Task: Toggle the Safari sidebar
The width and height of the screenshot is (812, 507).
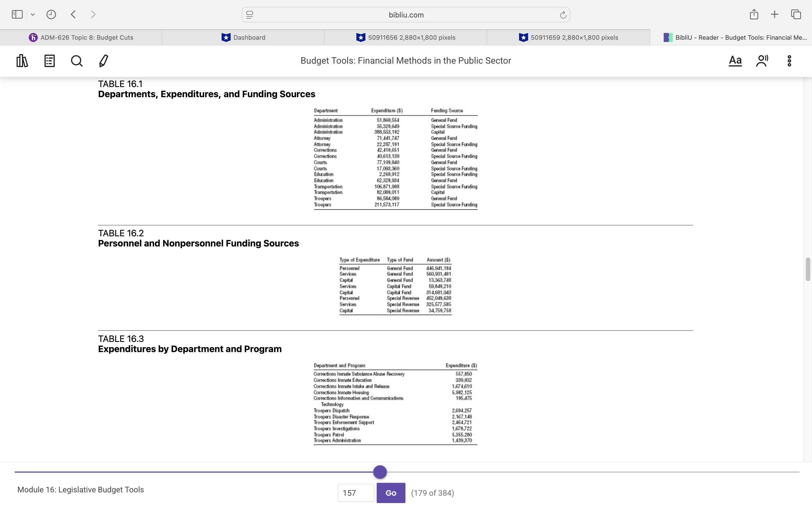Action: (17, 14)
